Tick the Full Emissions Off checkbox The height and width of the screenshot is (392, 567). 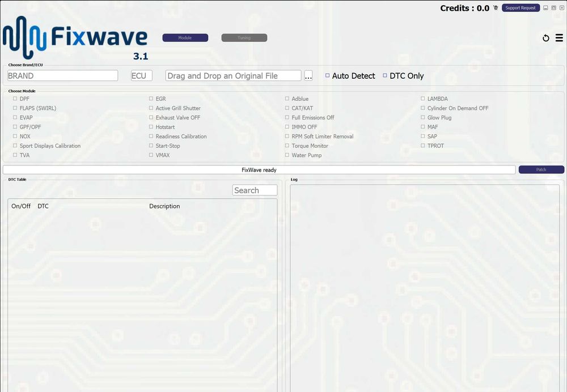287,117
